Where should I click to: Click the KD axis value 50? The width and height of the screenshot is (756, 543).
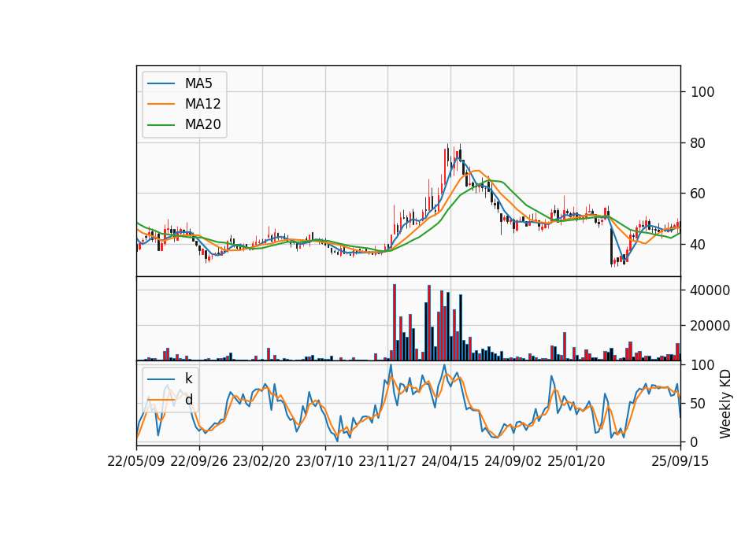[698, 404]
